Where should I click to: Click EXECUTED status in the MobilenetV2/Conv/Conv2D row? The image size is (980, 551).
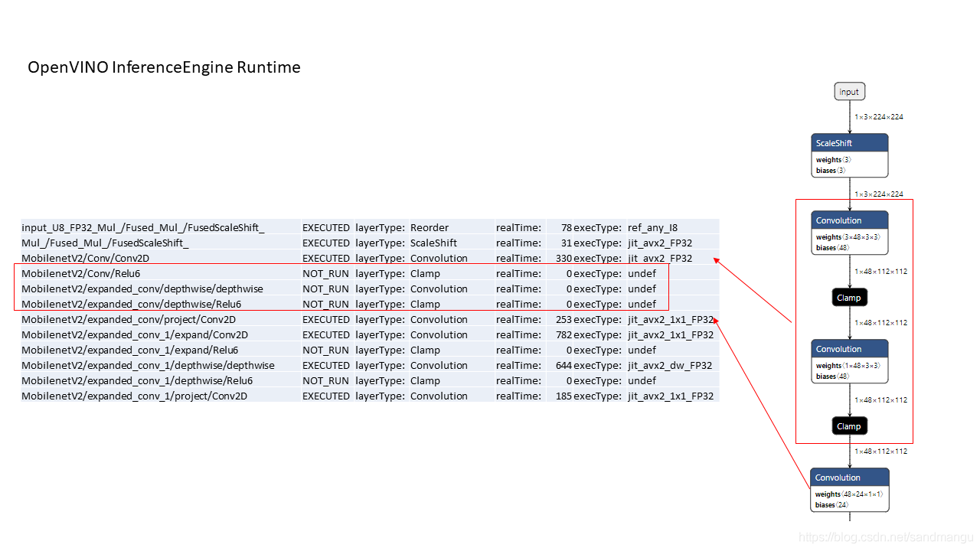[326, 258]
